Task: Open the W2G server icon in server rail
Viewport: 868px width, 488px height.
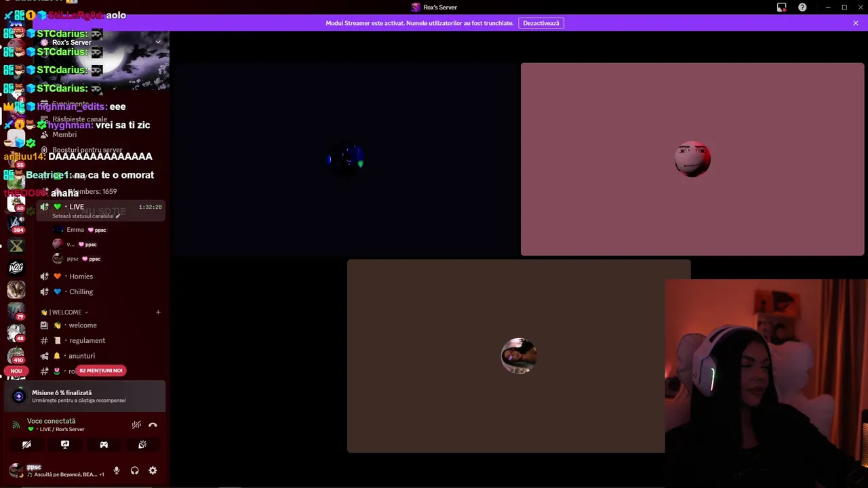Action: point(16,267)
